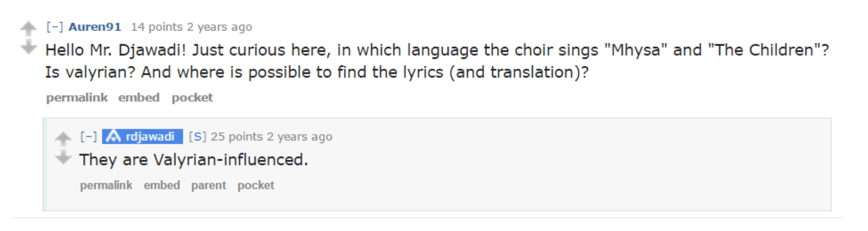Open permalink of rdjawadi's reply

[106, 185]
